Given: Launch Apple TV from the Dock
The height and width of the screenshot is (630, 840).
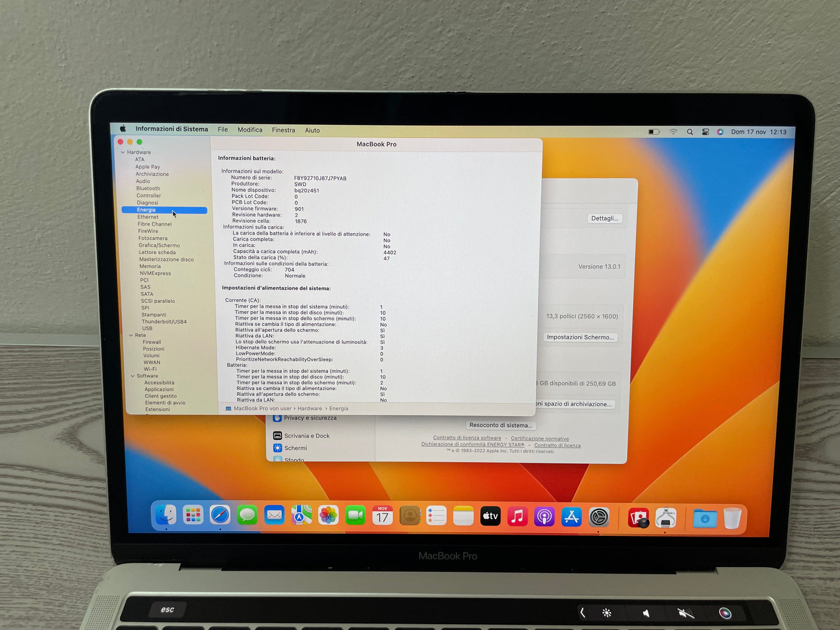Looking at the screenshot, I should tap(491, 516).
